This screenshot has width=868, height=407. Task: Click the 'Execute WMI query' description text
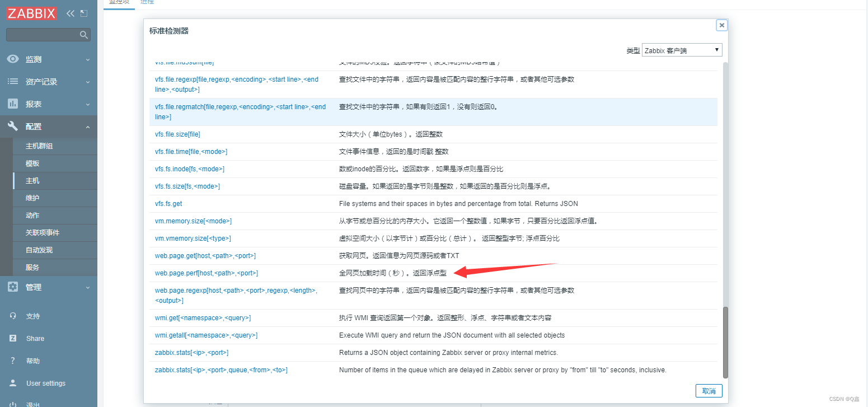tap(452, 335)
